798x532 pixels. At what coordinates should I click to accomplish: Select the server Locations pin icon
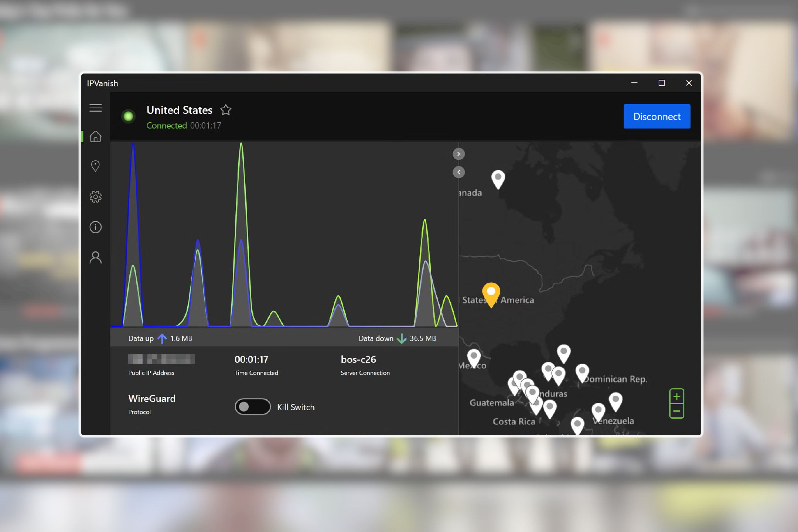coord(95,166)
